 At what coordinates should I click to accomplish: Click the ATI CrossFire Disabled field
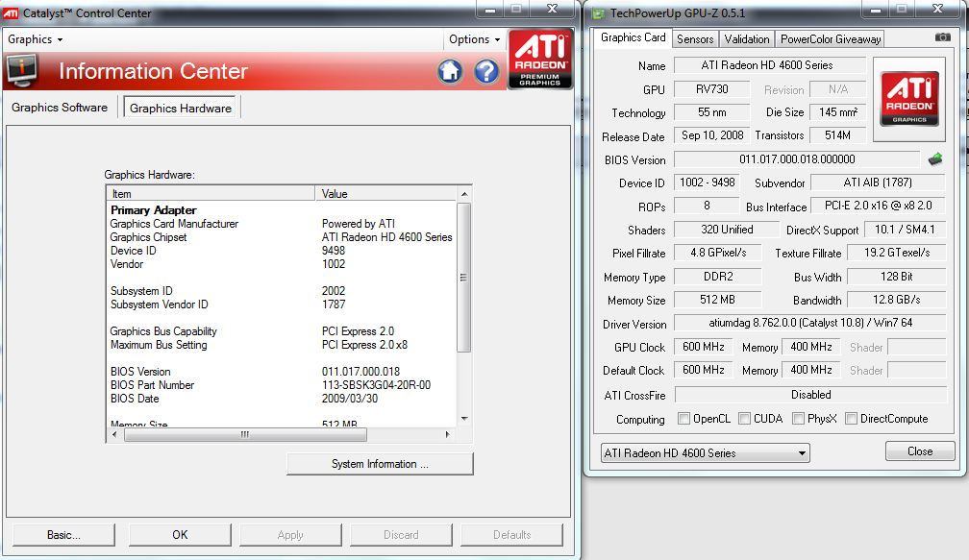pos(810,395)
